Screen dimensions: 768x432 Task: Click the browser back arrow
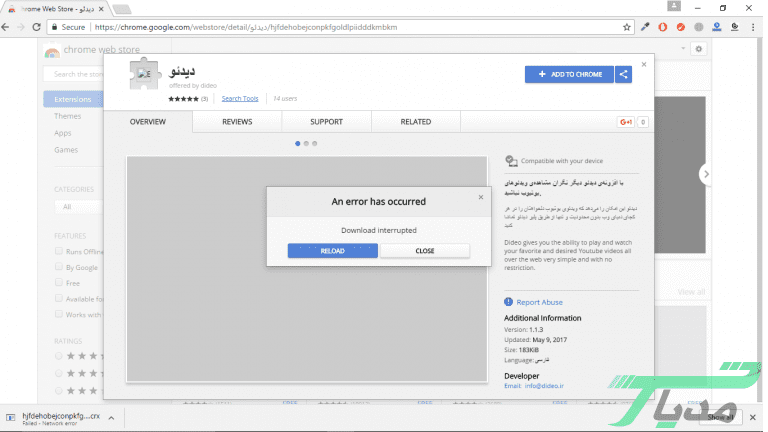(5, 27)
